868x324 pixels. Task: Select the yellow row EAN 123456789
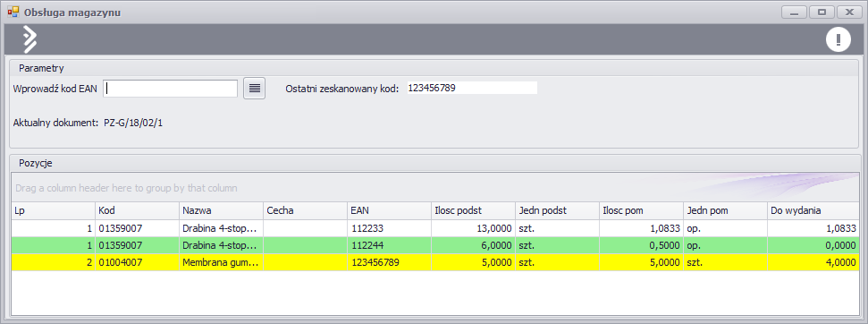pyautogui.click(x=435, y=262)
